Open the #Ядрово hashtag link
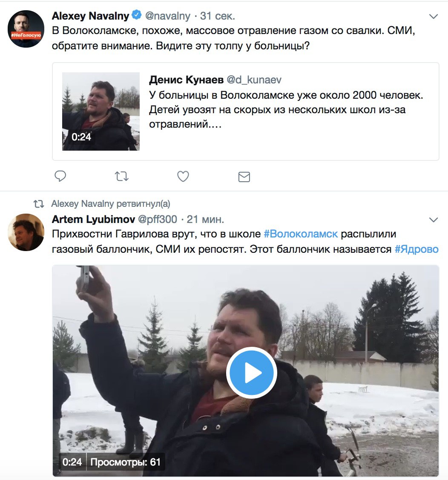This screenshot has width=448, height=480. click(x=416, y=249)
